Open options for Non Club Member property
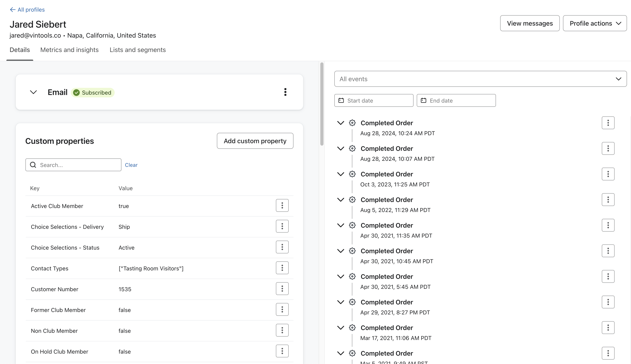This screenshot has width=631, height=364. click(x=282, y=330)
